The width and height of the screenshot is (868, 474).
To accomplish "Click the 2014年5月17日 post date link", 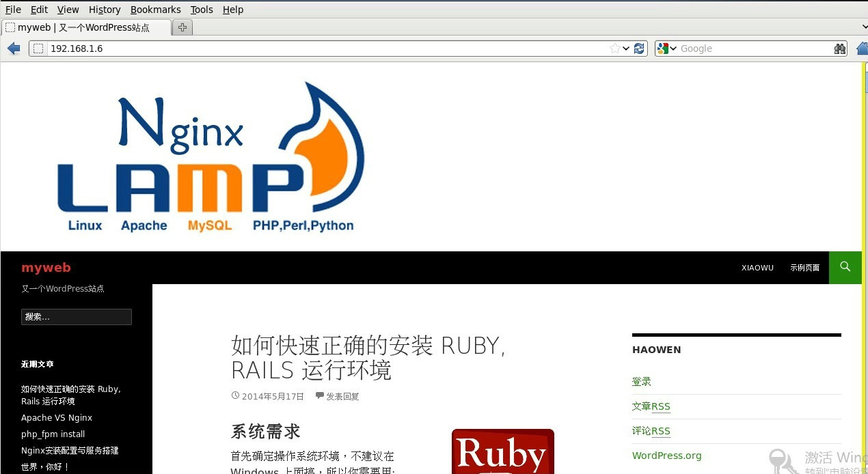I will coord(273,396).
